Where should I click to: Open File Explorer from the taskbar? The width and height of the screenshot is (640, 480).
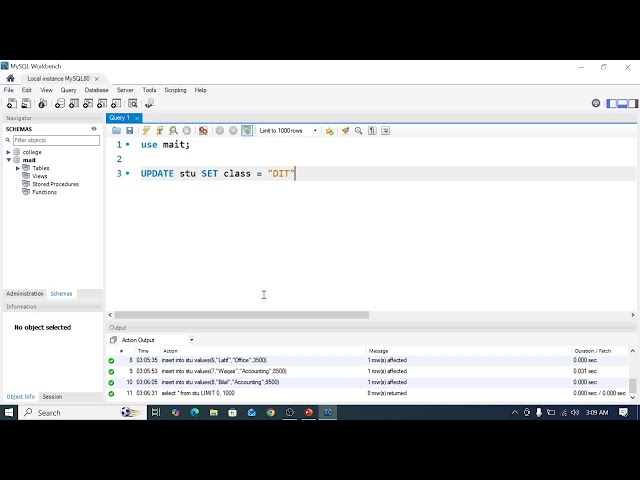[213, 413]
